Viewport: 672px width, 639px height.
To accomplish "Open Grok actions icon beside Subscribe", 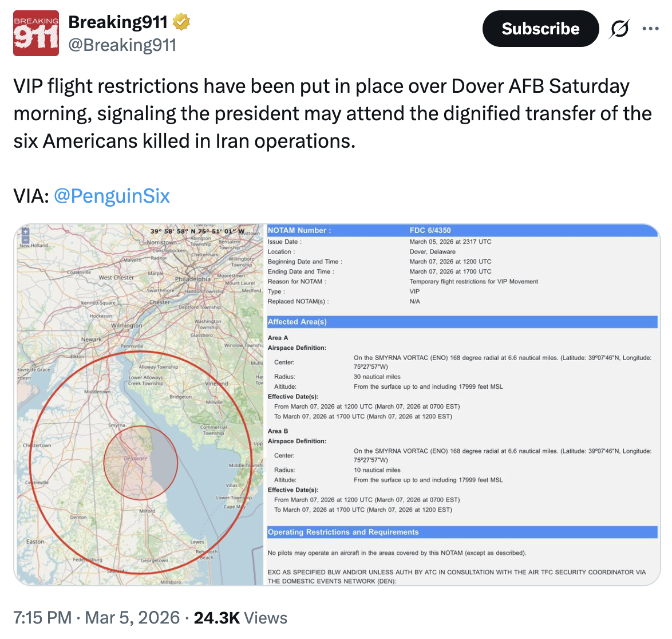I will tap(619, 29).
